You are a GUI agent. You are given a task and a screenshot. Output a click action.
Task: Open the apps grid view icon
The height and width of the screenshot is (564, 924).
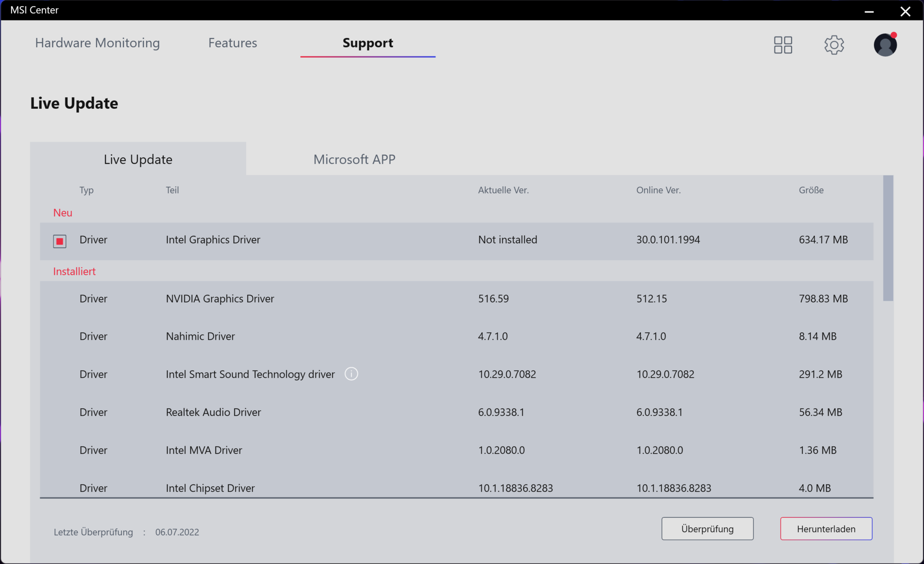[x=783, y=45]
